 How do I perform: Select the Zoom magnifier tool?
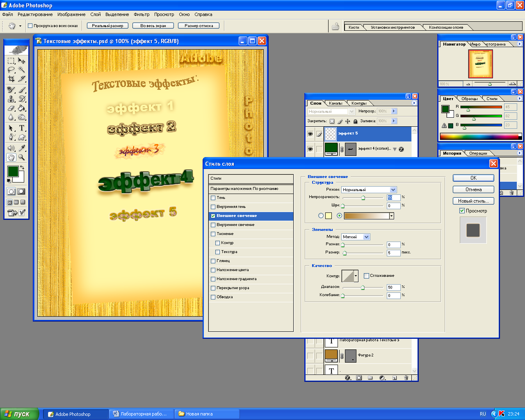click(22, 157)
